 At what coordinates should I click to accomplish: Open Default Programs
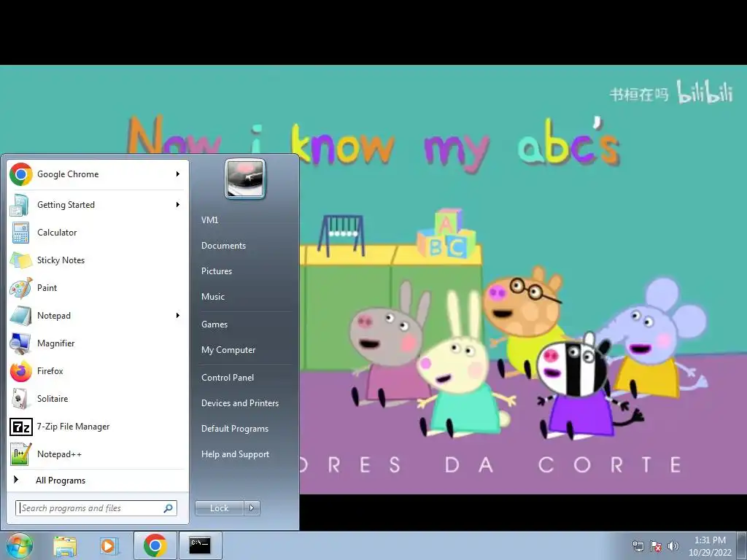click(x=235, y=429)
